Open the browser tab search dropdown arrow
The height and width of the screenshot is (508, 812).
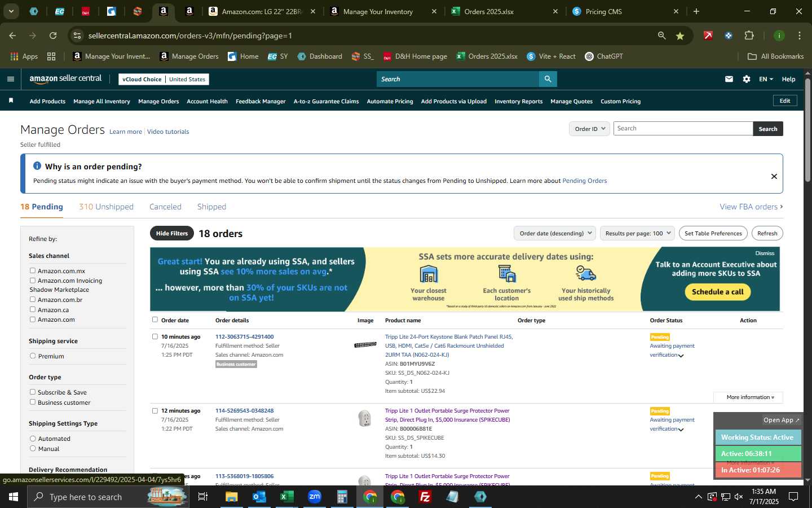coord(11,11)
